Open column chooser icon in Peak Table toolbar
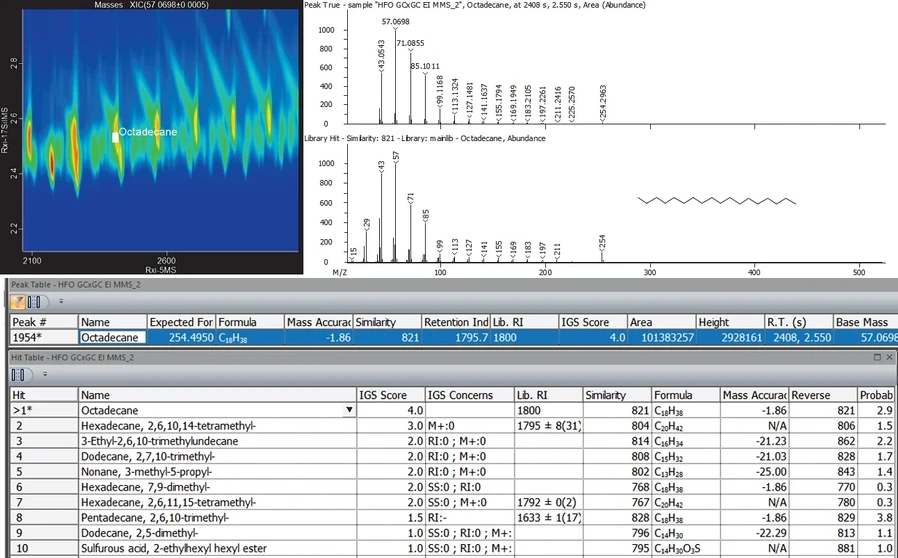898x558 pixels. (x=34, y=301)
